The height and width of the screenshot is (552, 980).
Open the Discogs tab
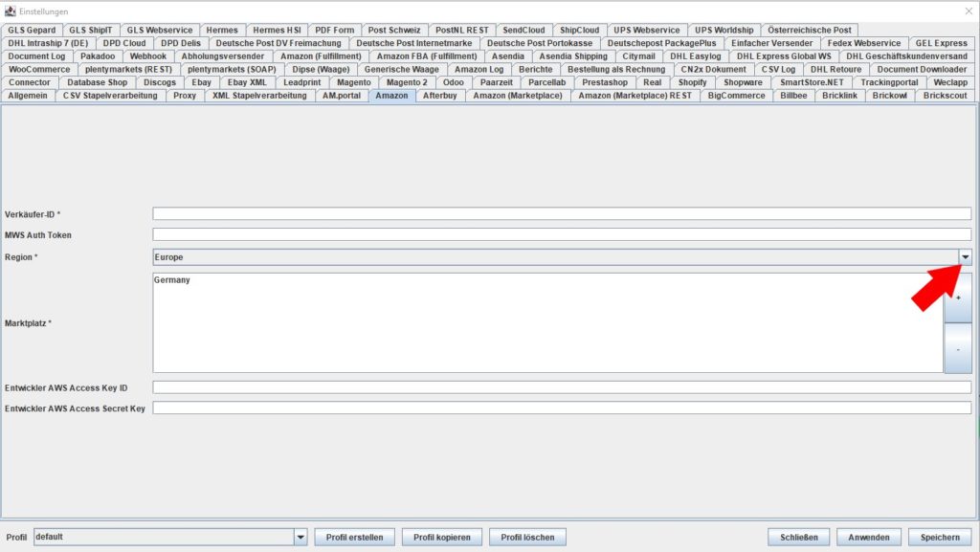tap(160, 82)
